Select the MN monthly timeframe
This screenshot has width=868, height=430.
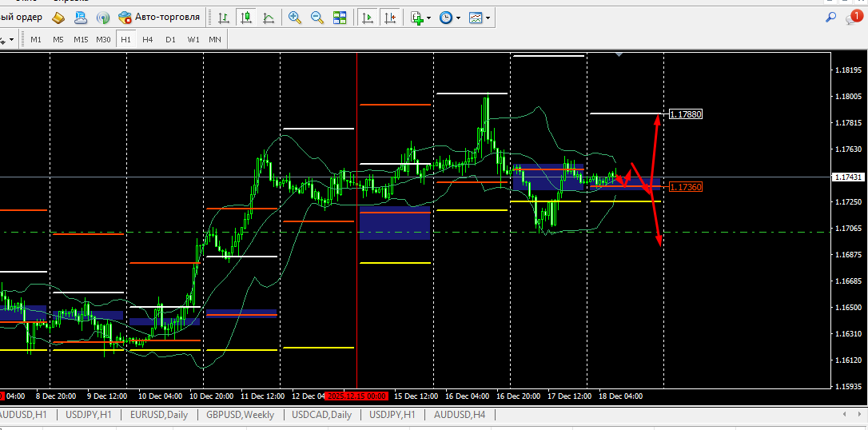coord(215,40)
